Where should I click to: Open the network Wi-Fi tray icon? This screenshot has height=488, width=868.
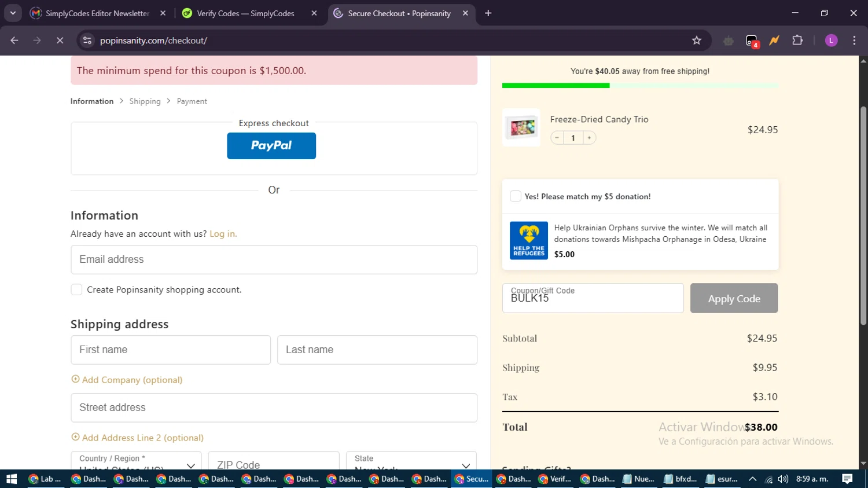[x=768, y=479]
